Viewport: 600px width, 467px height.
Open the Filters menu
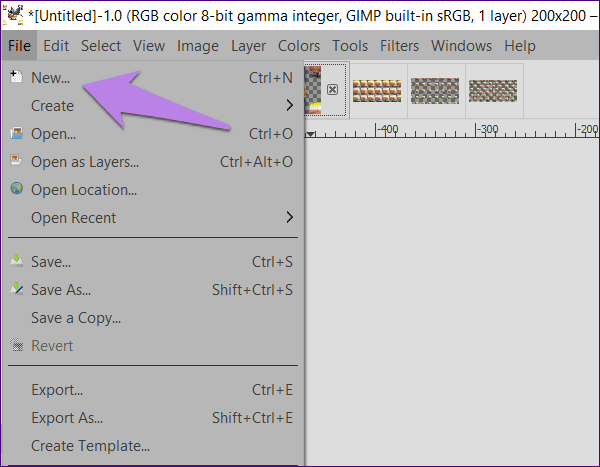(399, 46)
